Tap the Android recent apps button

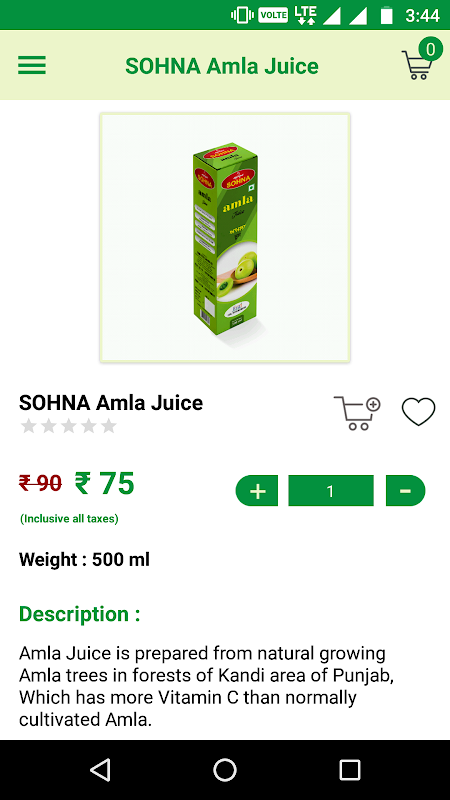(x=350, y=769)
